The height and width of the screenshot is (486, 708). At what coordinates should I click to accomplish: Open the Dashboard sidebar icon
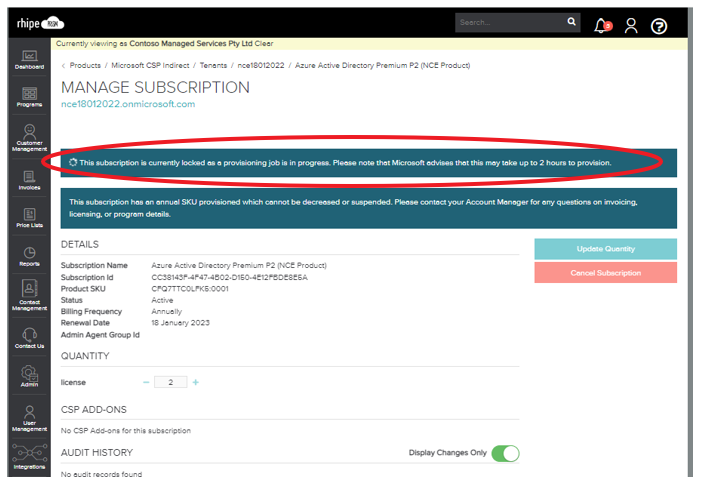29,60
